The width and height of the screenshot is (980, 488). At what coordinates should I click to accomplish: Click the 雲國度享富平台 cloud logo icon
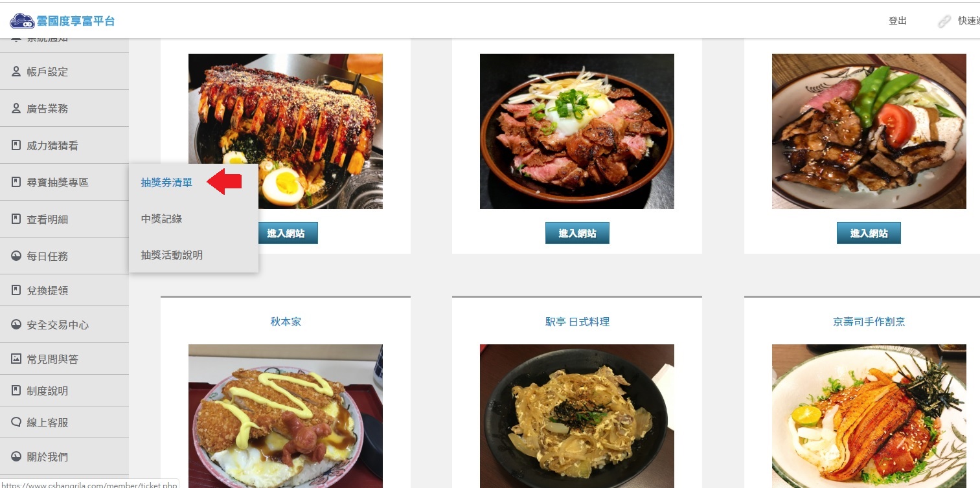pos(22,21)
